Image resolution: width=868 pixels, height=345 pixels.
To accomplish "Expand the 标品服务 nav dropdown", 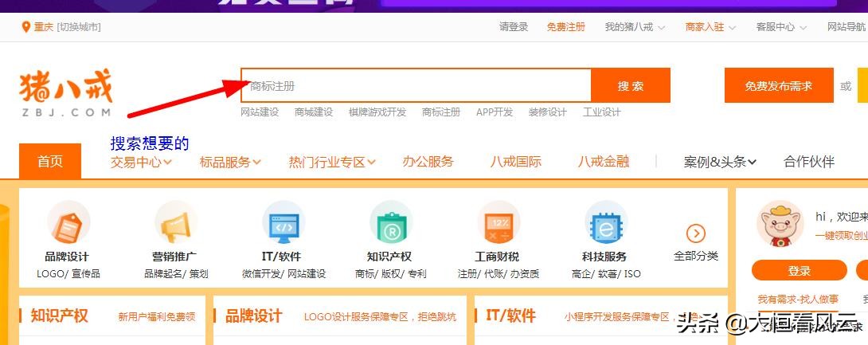I will pyautogui.click(x=229, y=162).
